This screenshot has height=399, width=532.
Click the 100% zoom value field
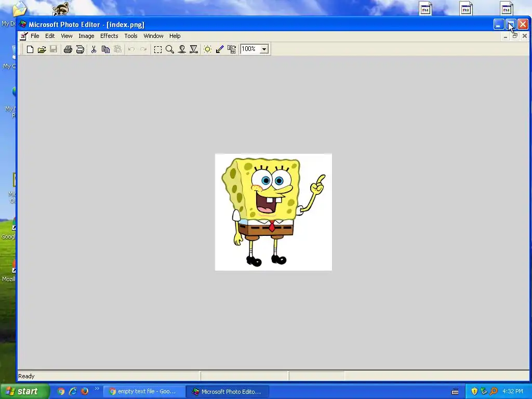pyautogui.click(x=250, y=49)
